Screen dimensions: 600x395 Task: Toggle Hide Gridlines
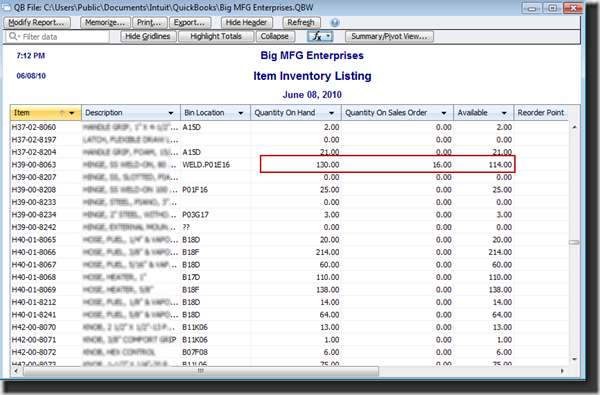148,36
